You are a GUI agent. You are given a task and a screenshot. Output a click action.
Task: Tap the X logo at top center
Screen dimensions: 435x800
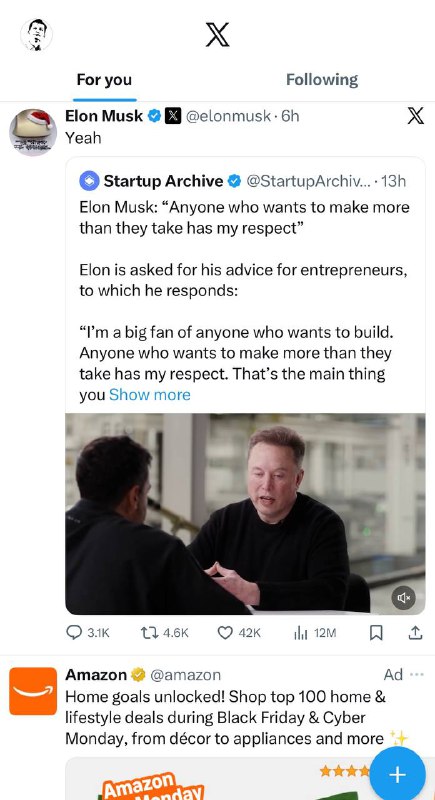[218, 35]
